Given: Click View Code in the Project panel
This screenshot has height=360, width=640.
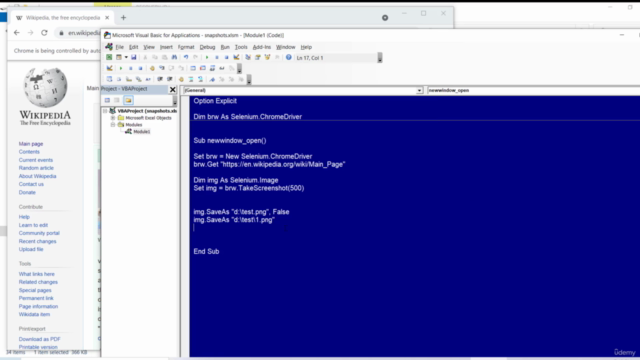Looking at the screenshot, I should point(107,100).
